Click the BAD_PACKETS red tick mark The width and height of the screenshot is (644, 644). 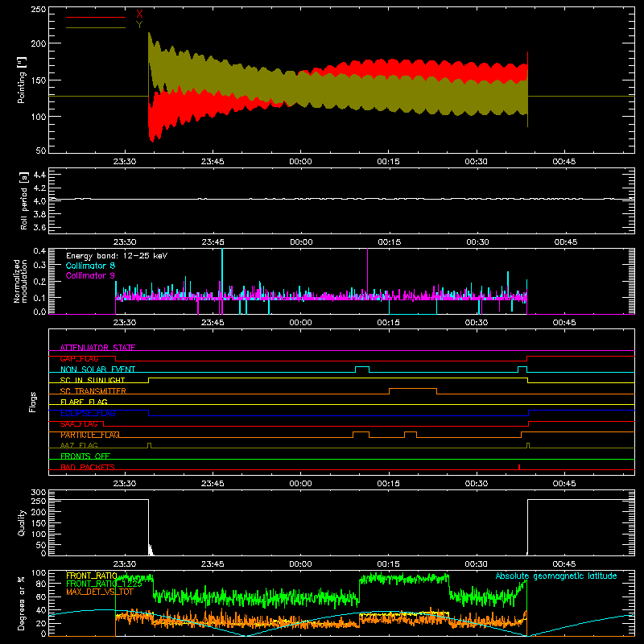519,467
